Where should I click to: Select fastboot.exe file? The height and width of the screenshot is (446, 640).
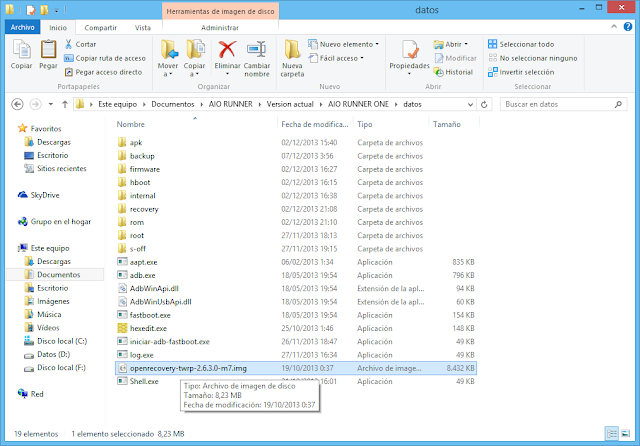point(144,315)
